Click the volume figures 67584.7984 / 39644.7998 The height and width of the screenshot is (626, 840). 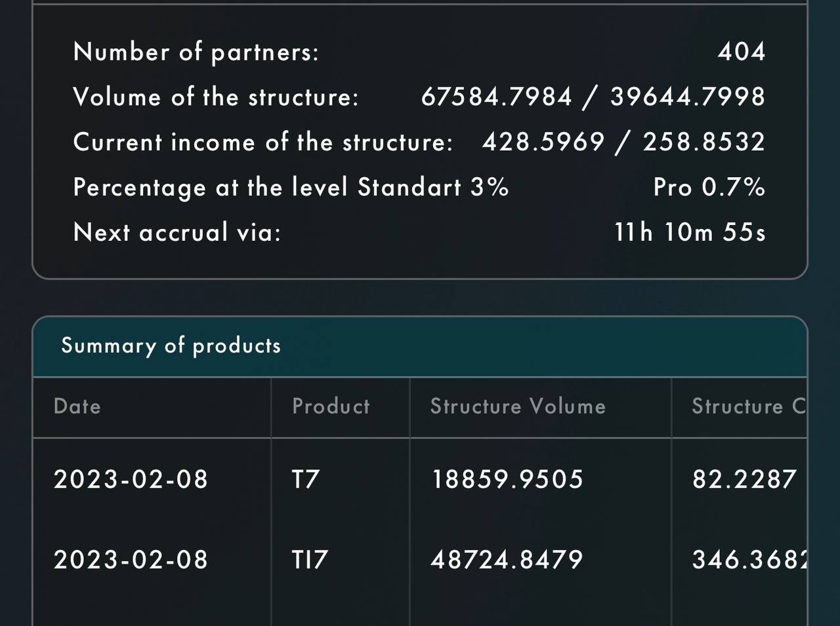point(593,97)
